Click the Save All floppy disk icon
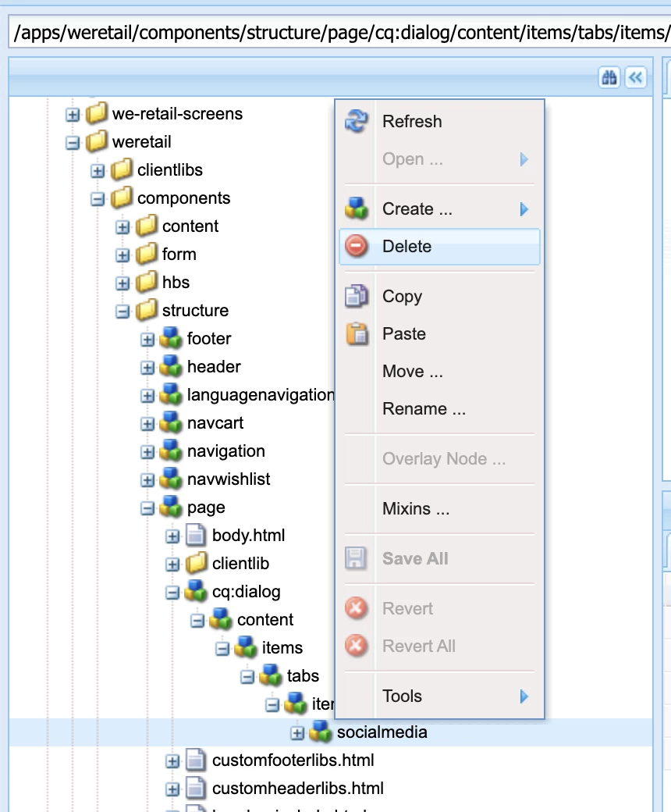This screenshot has width=671, height=812. (x=357, y=558)
